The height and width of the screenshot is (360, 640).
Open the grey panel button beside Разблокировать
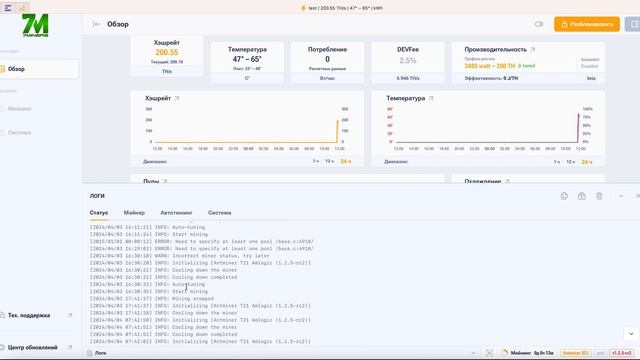tap(633, 24)
